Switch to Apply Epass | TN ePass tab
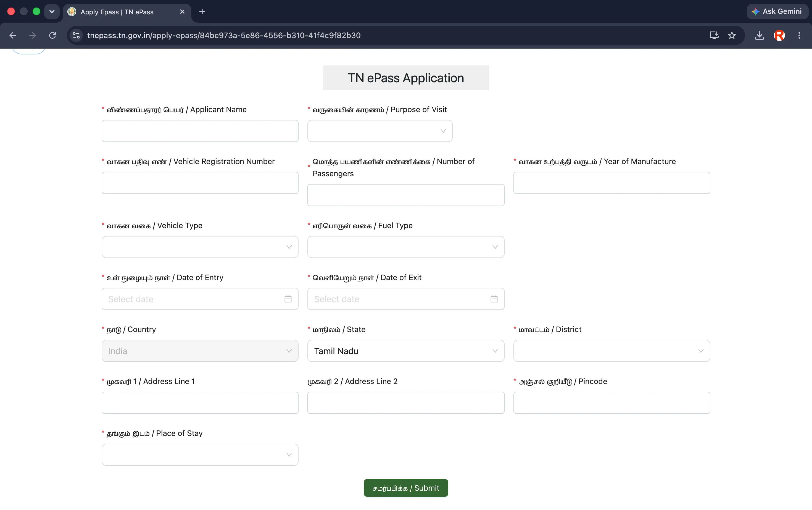Image resolution: width=812 pixels, height=510 pixels. point(127,12)
